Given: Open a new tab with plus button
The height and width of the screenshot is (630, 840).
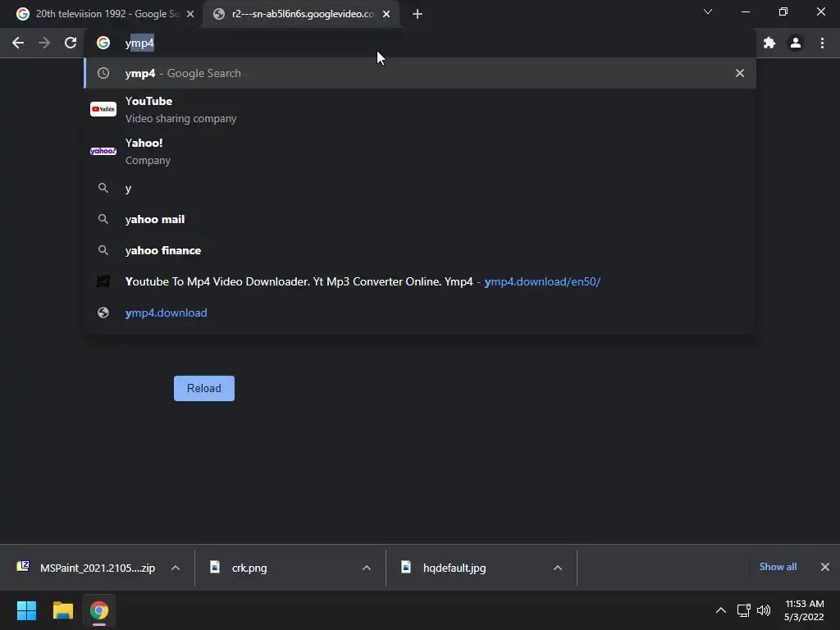Looking at the screenshot, I should tap(418, 15).
